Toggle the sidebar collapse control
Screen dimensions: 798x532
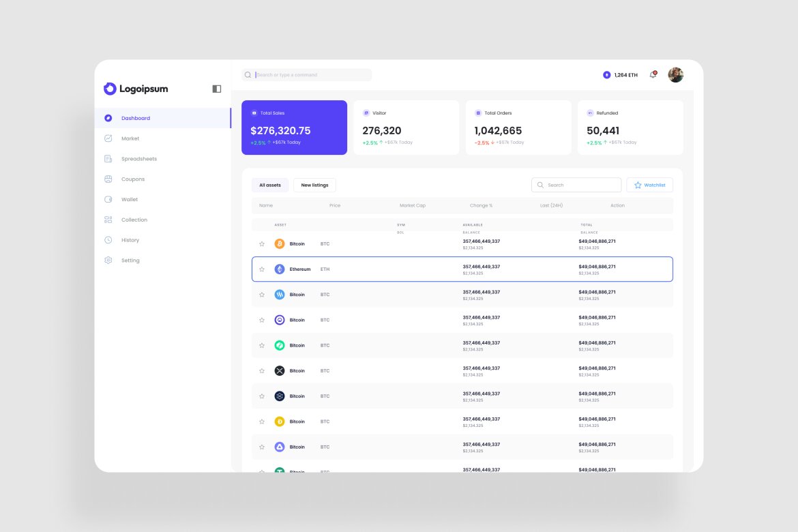click(216, 89)
